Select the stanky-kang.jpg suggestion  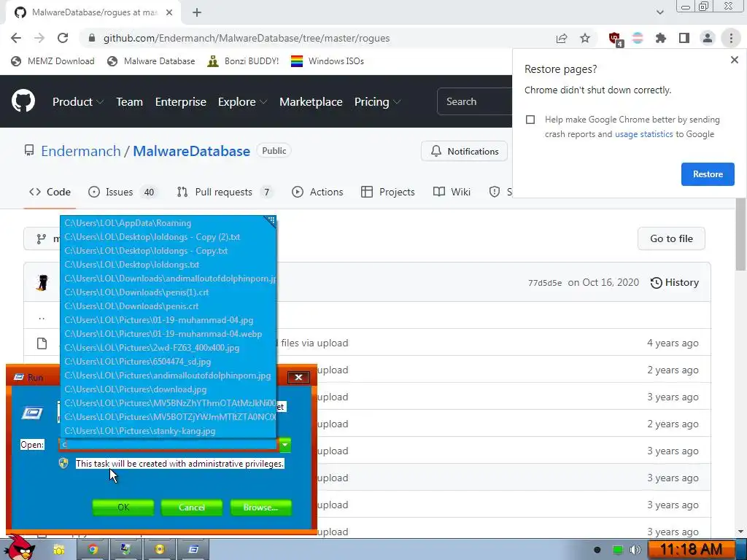point(168,431)
